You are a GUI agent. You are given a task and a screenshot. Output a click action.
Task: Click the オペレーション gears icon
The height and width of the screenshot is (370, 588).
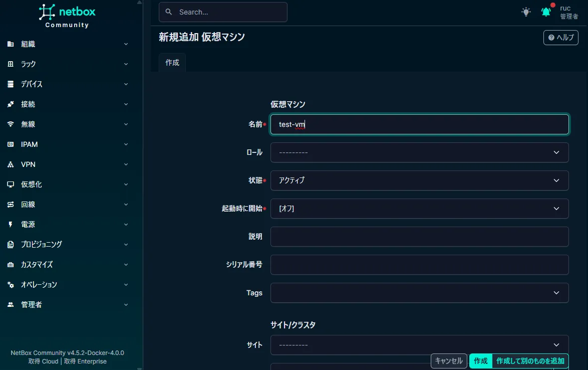click(x=11, y=285)
